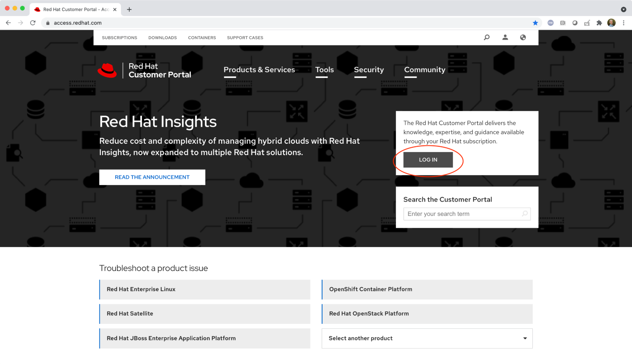Click the search magnifier icon in top bar

(487, 37)
